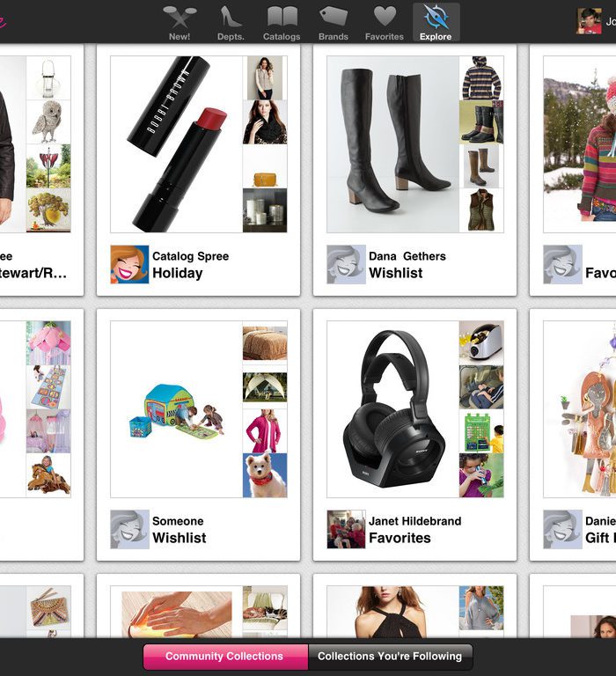Open Dana Gethers Wishlist title
616x676 pixels.
396,273
